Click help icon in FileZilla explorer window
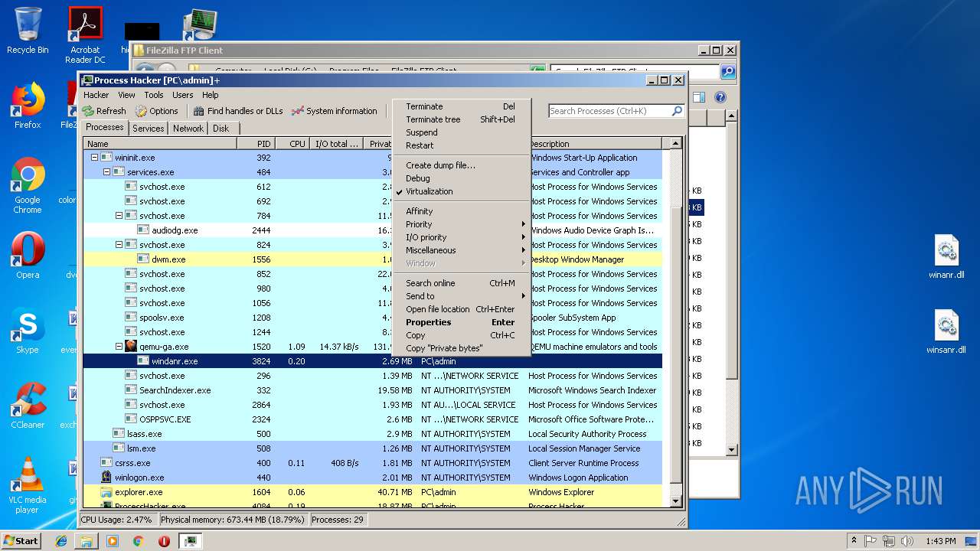 720,97
